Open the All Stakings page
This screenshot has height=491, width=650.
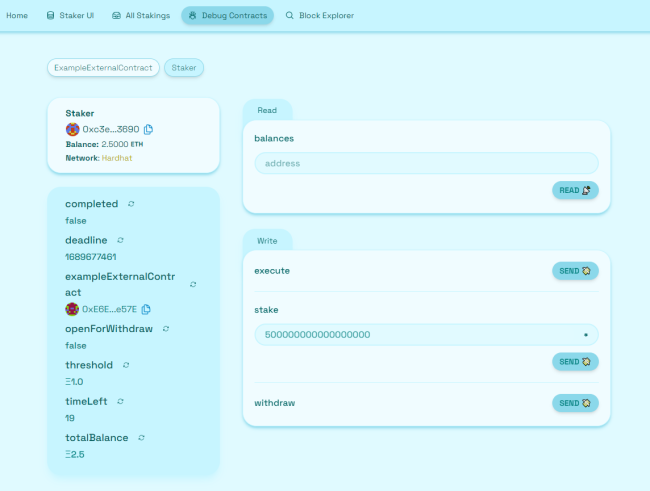[141, 15]
